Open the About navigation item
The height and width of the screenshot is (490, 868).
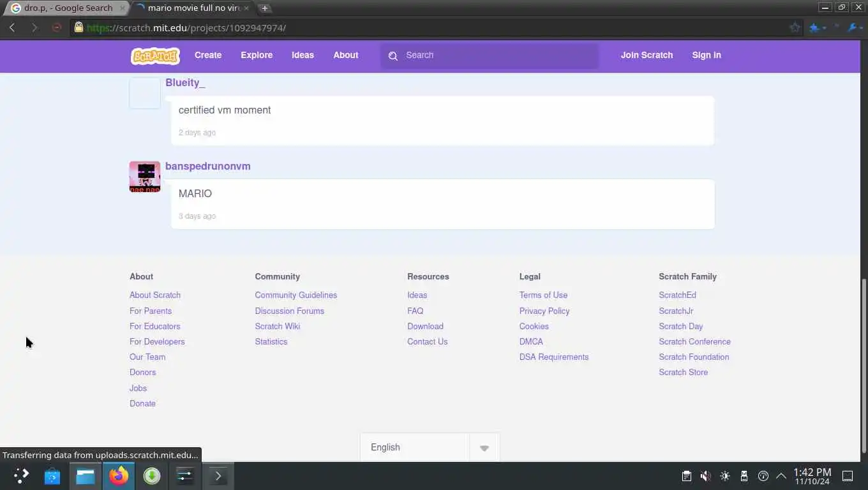[x=346, y=56]
